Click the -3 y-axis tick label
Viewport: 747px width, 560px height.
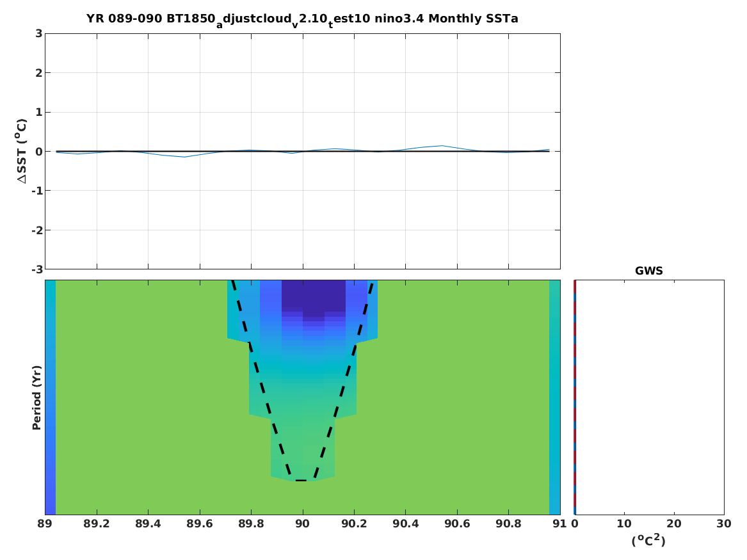click(36, 269)
